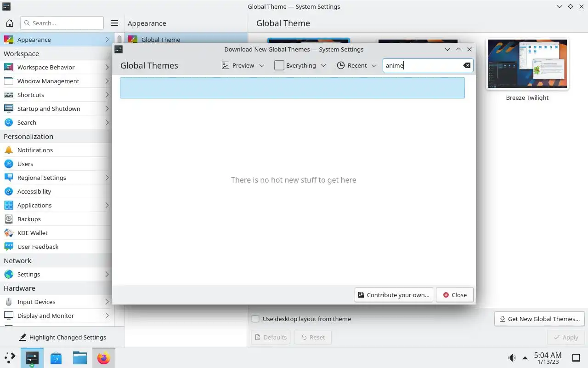Open the Startup and Shutdown entry
This screenshot has height=368, width=588.
56,109
